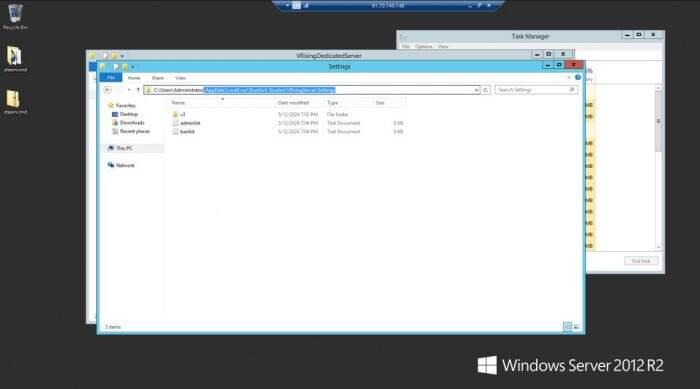Minimize the Task Manager window
Image resolution: width=700 pixels, height=389 pixels.
[627, 35]
